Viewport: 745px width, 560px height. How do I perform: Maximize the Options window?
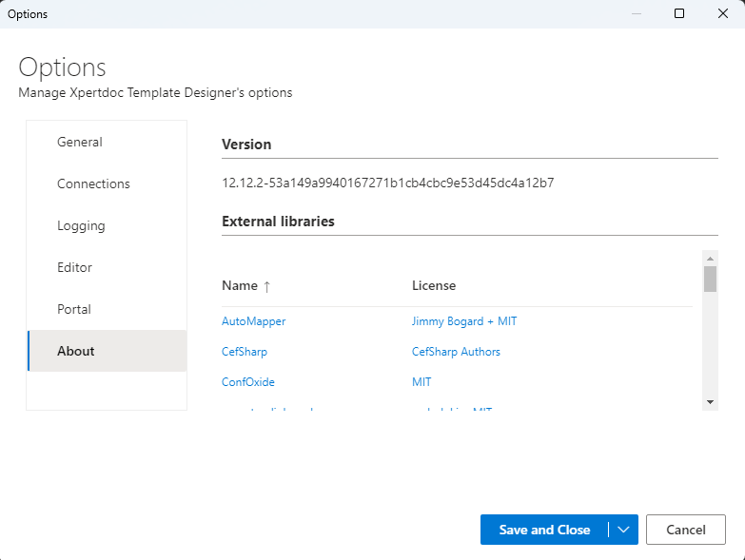[x=679, y=13]
